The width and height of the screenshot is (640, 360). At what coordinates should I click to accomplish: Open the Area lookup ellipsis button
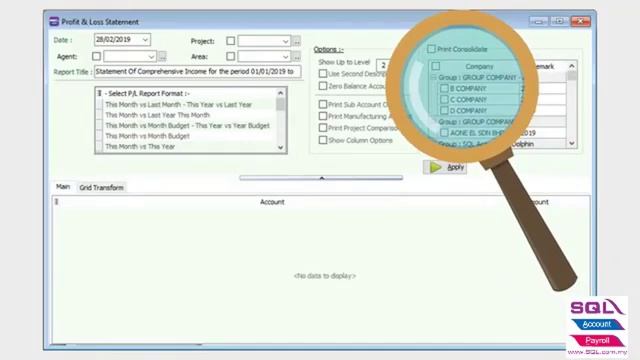point(297,56)
